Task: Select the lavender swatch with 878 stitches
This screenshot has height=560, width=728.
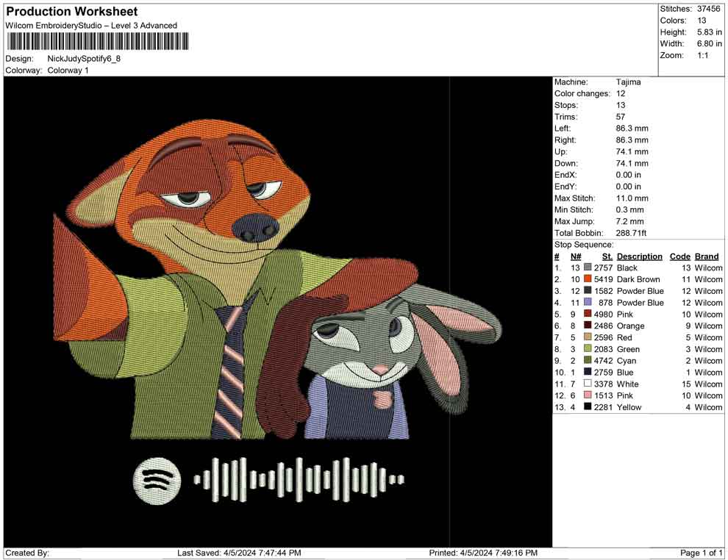Action: [588, 303]
